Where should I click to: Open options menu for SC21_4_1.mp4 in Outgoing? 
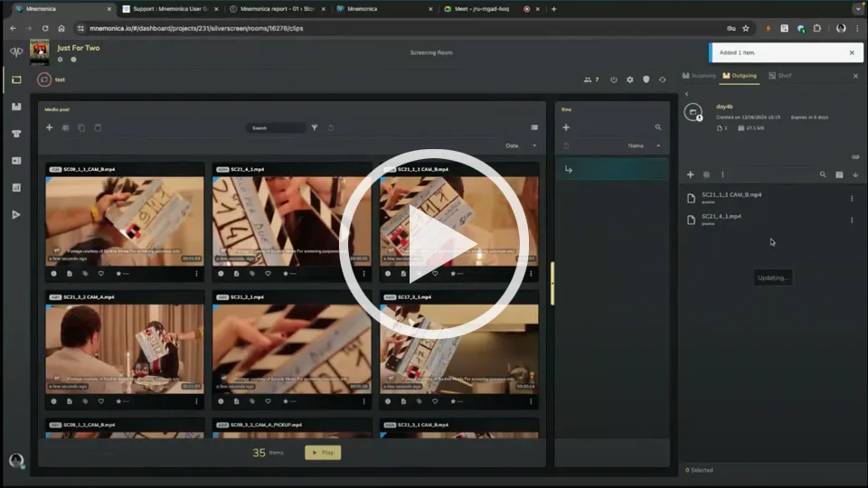[852, 221]
